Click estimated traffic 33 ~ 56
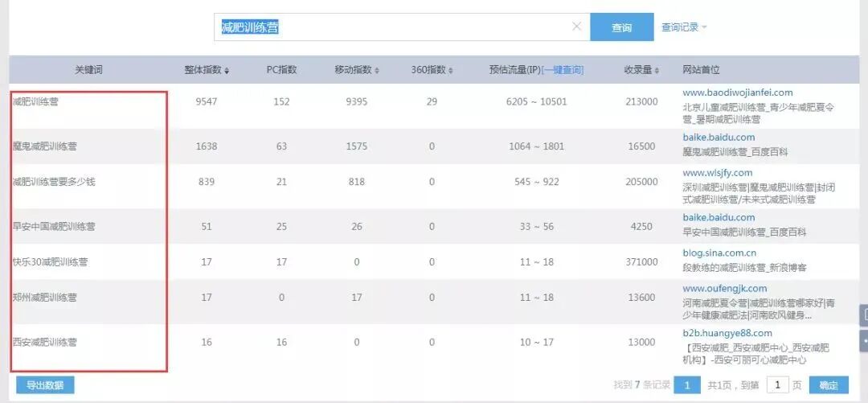This screenshot has height=403, width=868. click(x=536, y=226)
